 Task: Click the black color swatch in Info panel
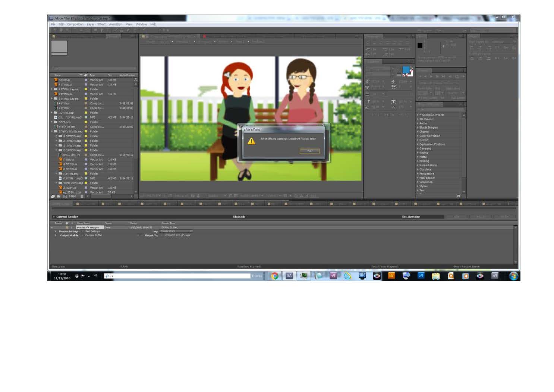pos(420,46)
